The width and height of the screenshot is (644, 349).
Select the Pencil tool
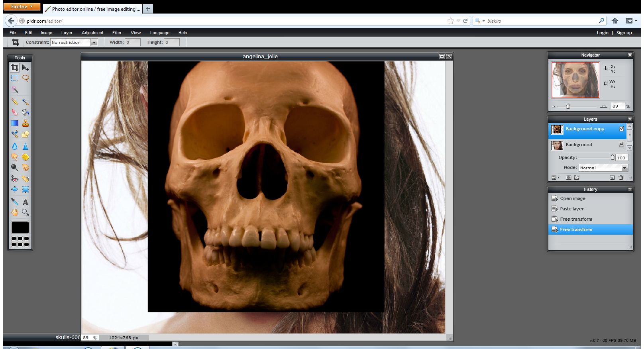[x=15, y=102]
